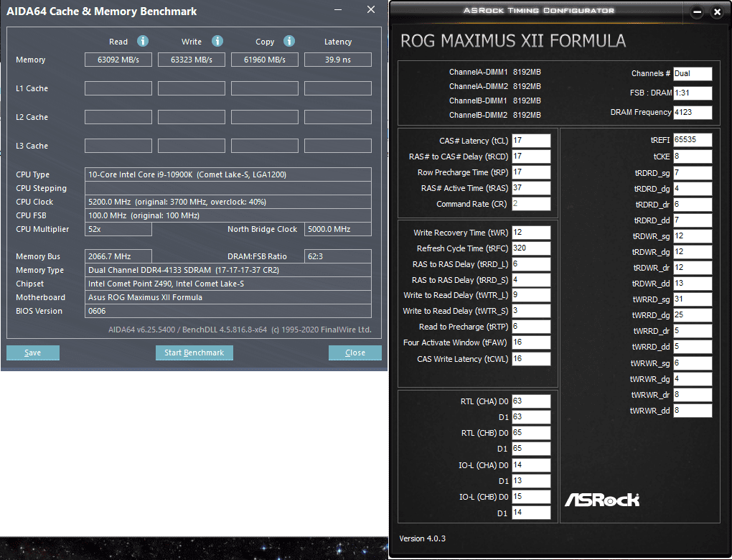Click the tRDRD_sg field
732x560 pixels.
tap(693, 173)
